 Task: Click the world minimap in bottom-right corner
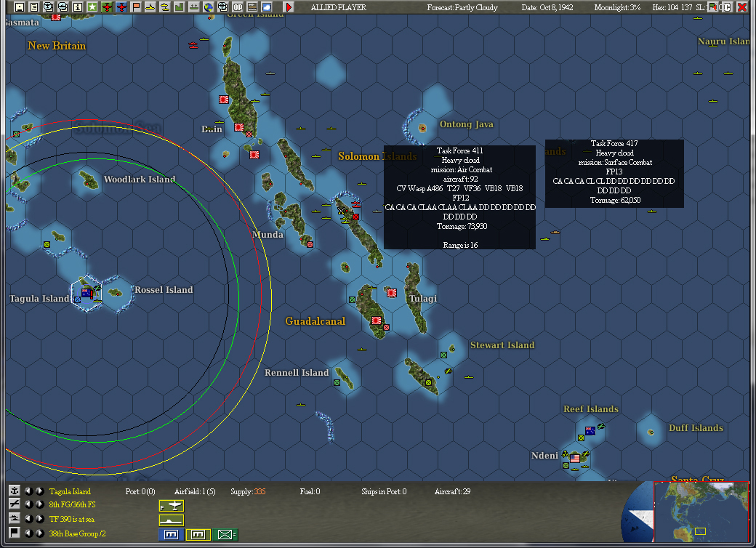[x=701, y=512]
